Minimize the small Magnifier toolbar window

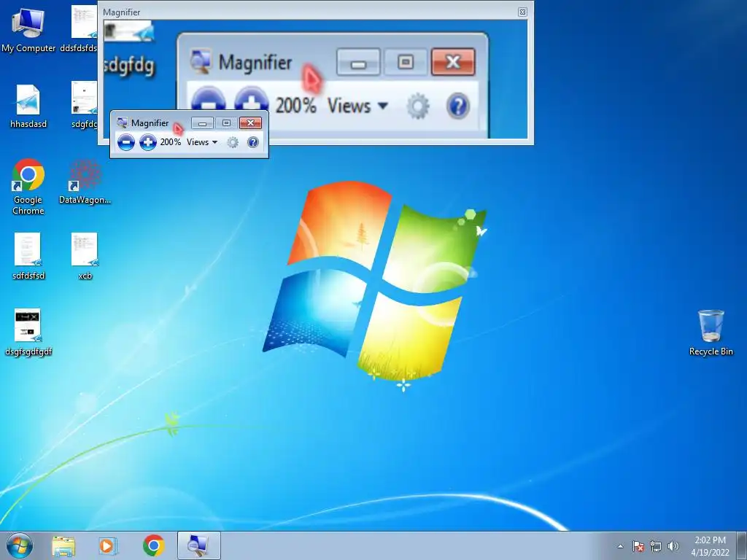[202, 122]
